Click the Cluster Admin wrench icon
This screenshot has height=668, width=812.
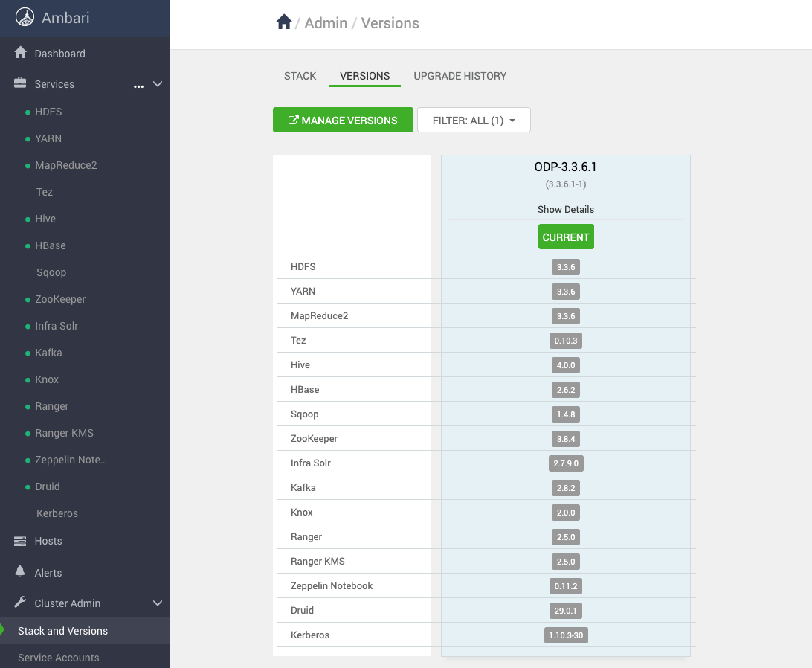pyautogui.click(x=21, y=603)
